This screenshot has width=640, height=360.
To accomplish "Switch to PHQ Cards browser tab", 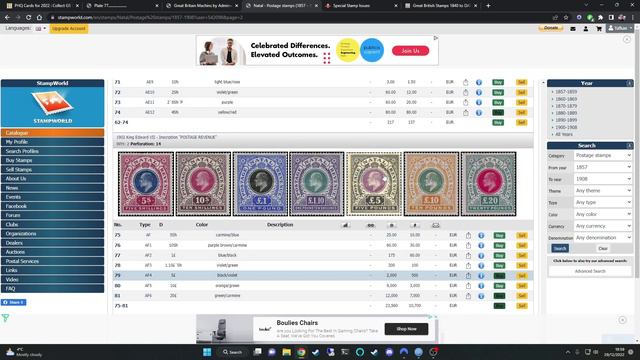I will tap(42, 6).
